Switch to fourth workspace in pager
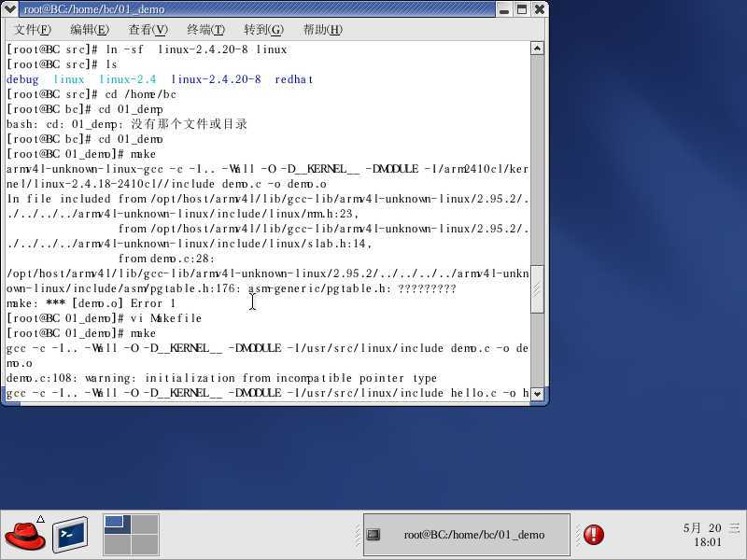The width and height of the screenshot is (747, 560). coord(145,545)
